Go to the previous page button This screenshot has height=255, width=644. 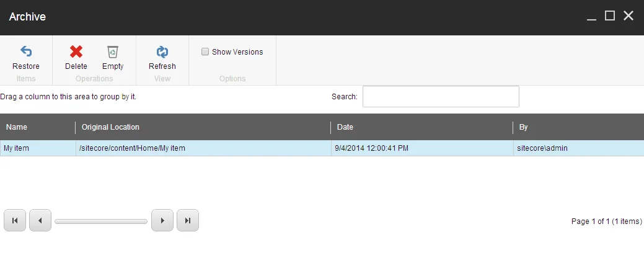click(x=40, y=220)
